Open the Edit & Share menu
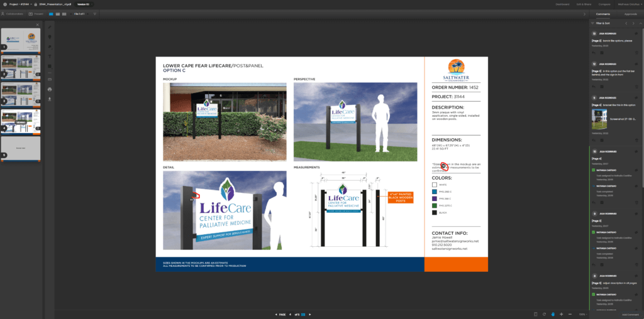The height and width of the screenshot is (319, 644). [x=583, y=4]
